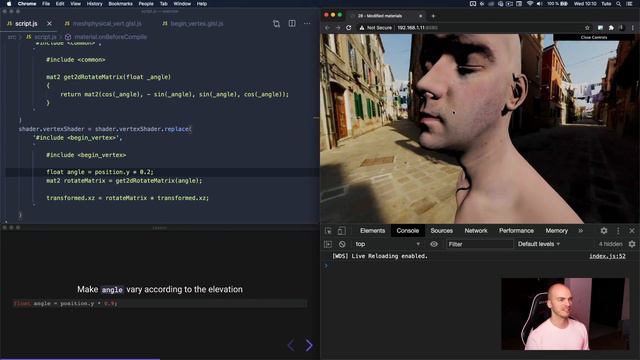
Task: Click the script.js breadcrumb item
Action: 41,37
